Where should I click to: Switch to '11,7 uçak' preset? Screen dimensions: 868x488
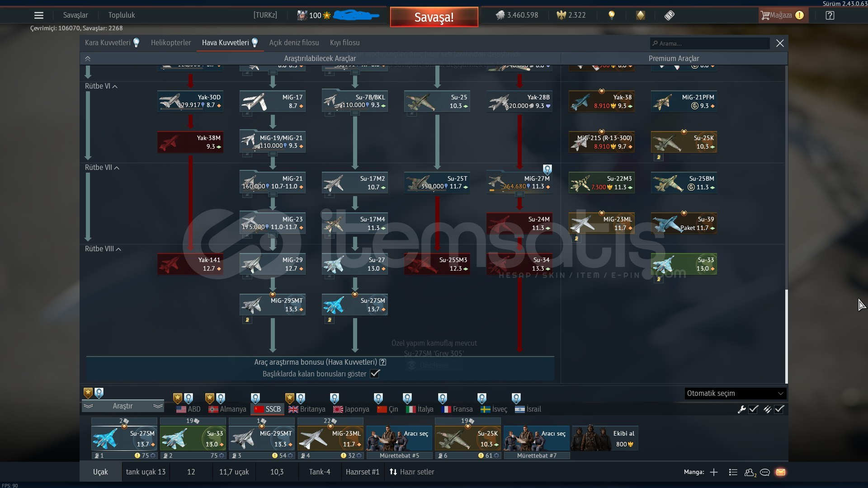234,472
